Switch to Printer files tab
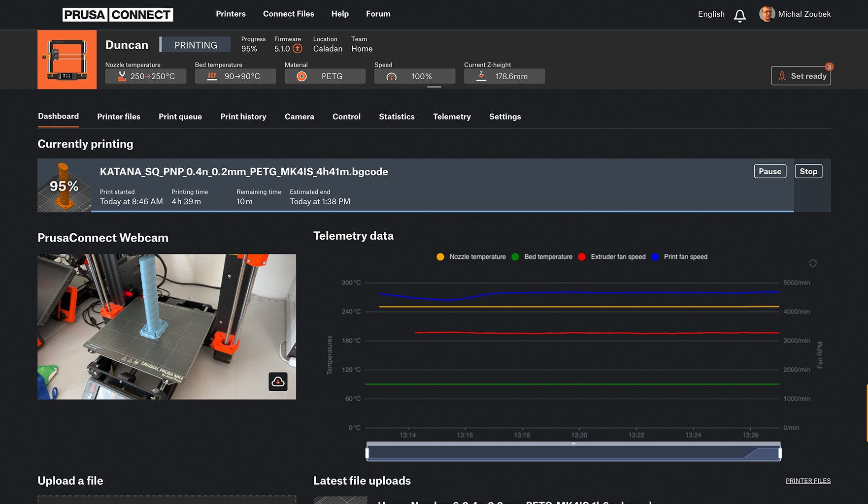 click(119, 117)
